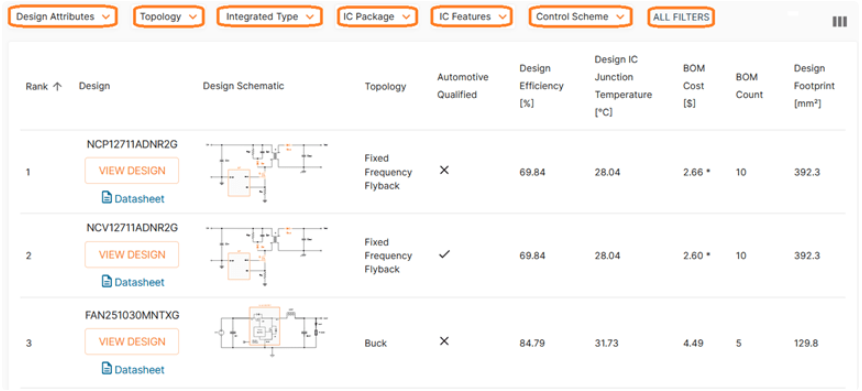
Task: Click the automotive qualified X mark in row 3
Action: (444, 341)
